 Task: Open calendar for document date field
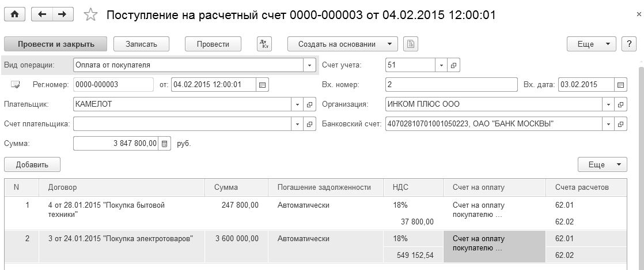tap(262, 85)
